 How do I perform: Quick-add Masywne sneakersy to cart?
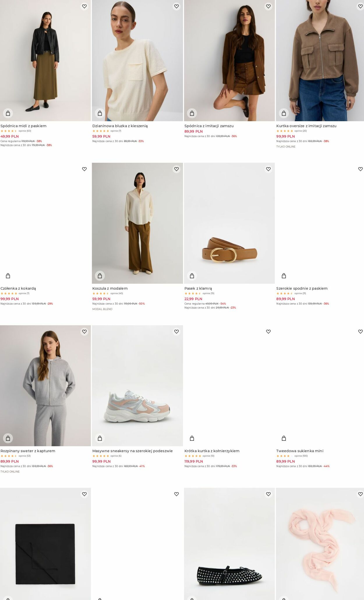pos(100,438)
